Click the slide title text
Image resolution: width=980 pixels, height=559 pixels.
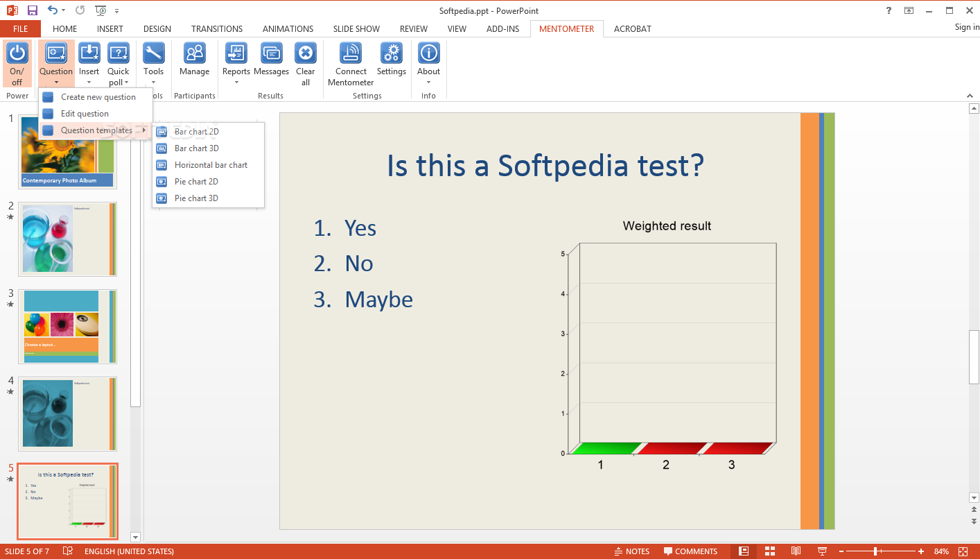pyautogui.click(x=545, y=166)
